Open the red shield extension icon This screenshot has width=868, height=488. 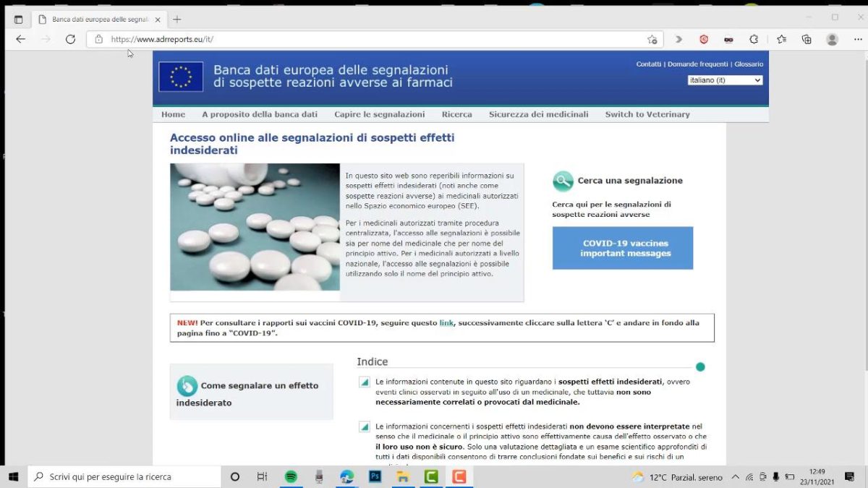(703, 39)
